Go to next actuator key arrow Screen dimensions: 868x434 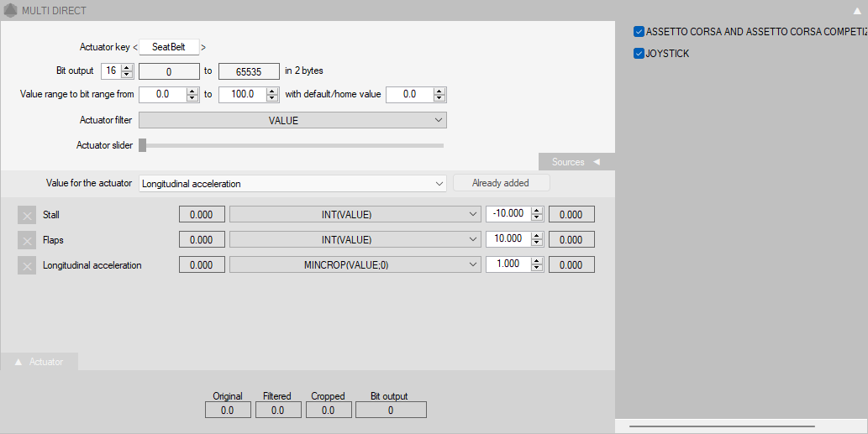tap(203, 48)
